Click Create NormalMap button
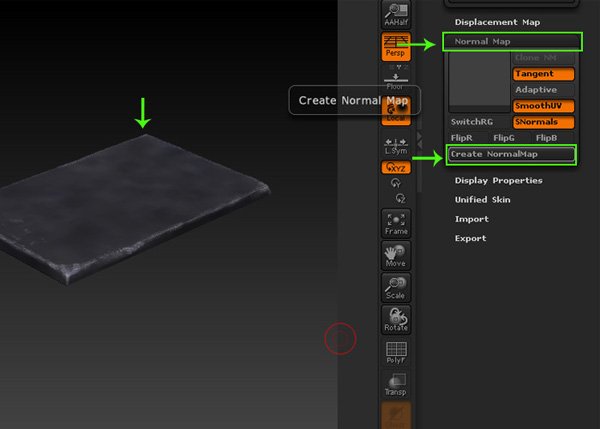This screenshot has width=600, height=429. coord(511,154)
